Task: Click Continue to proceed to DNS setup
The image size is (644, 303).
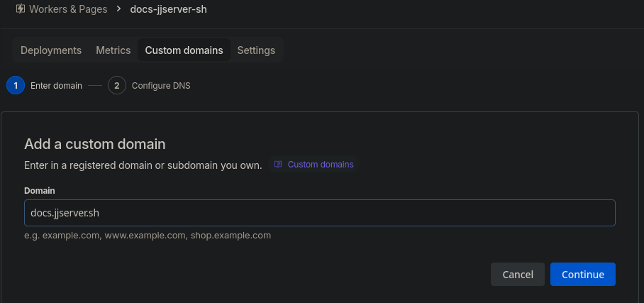Action: pyautogui.click(x=583, y=274)
